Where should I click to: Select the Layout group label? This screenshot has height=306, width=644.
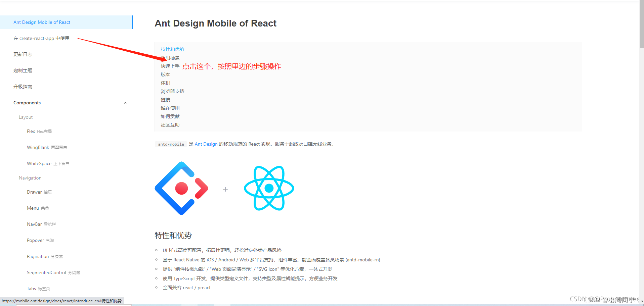point(26,117)
